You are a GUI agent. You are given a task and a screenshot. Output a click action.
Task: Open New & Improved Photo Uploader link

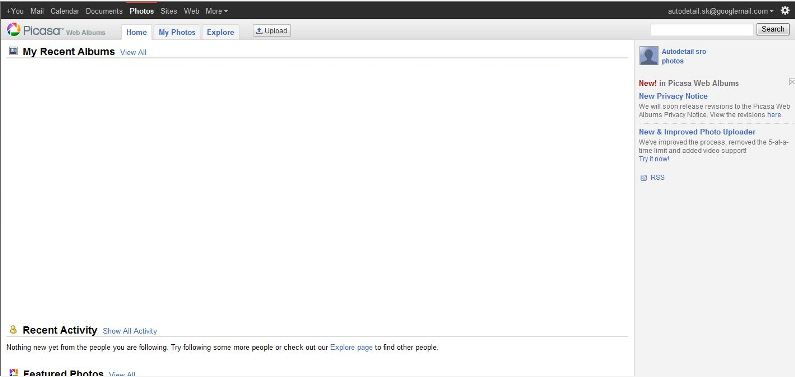(697, 132)
